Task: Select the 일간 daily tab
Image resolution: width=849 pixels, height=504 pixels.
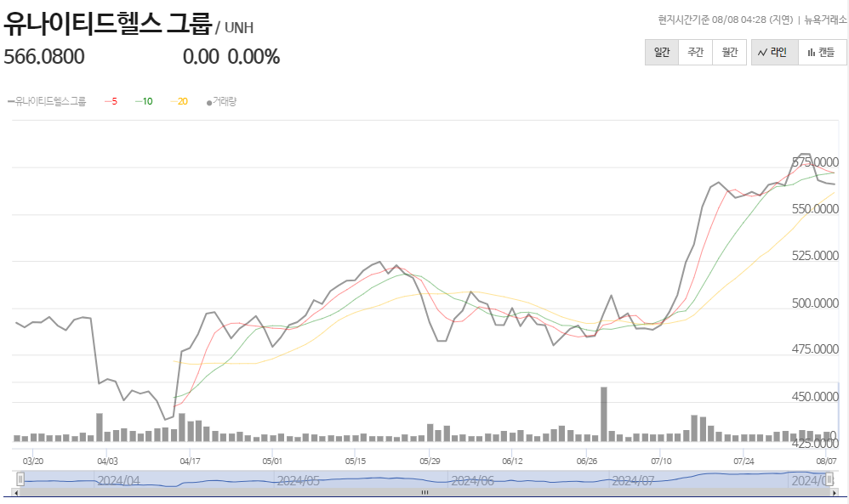Action: tap(662, 53)
